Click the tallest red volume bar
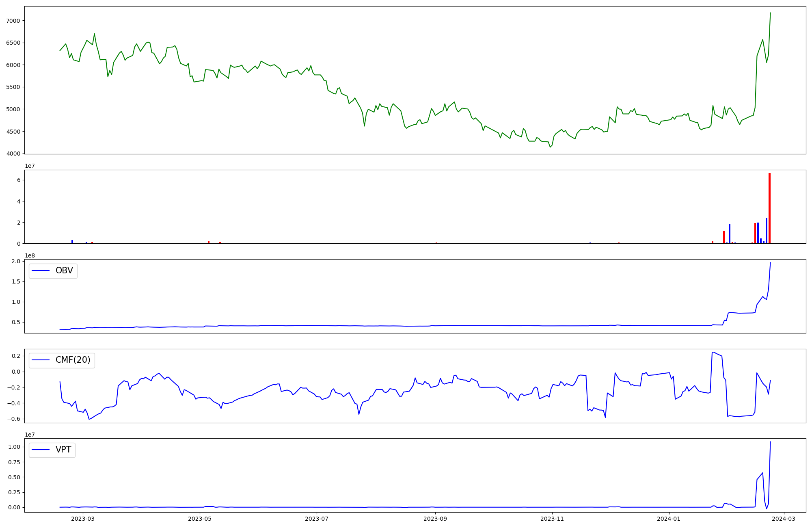The width and height of the screenshot is (812, 528). pyautogui.click(x=769, y=208)
